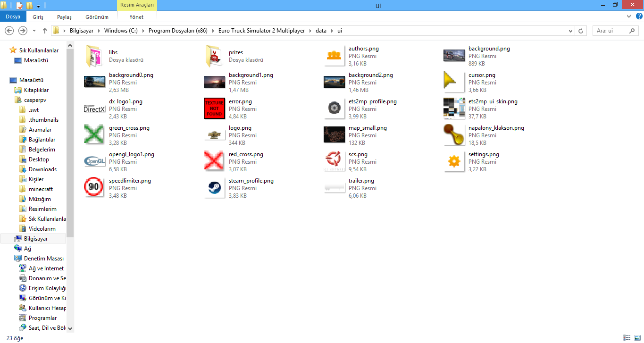Select settings.png gear icon
The image size is (644, 343).
pyautogui.click(x=454, y=162)
